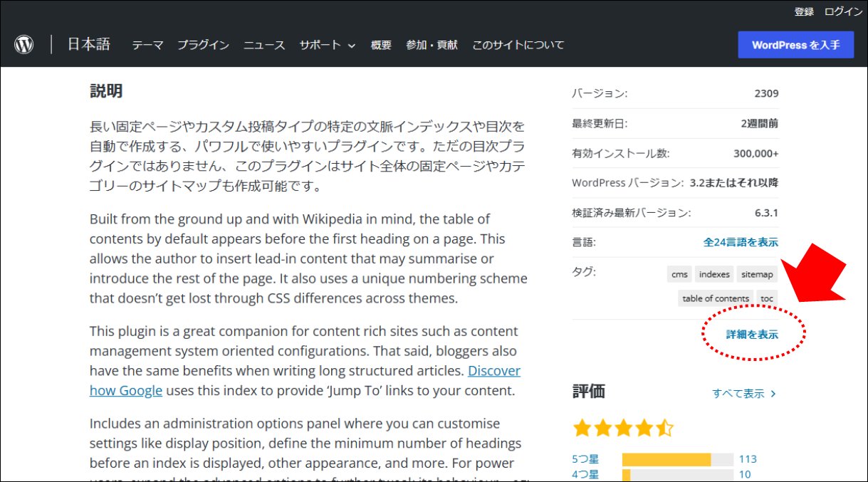Click the すべて表示 chevron link
868x482 pixels.
(x=744, y=393)
